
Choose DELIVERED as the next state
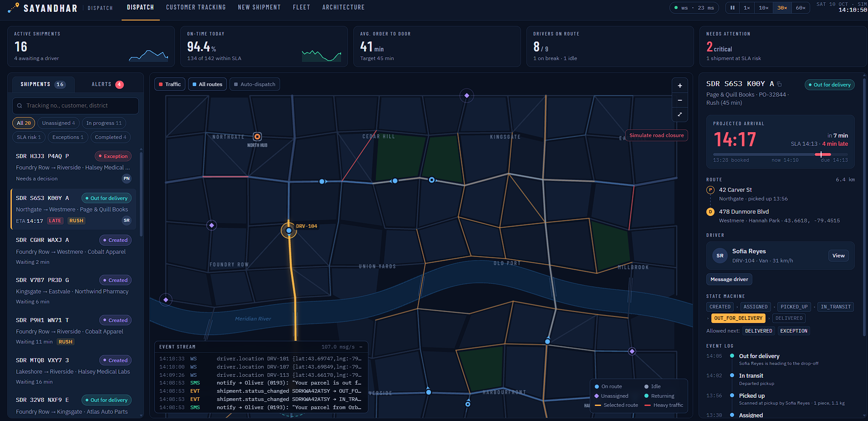click(758, 331)
